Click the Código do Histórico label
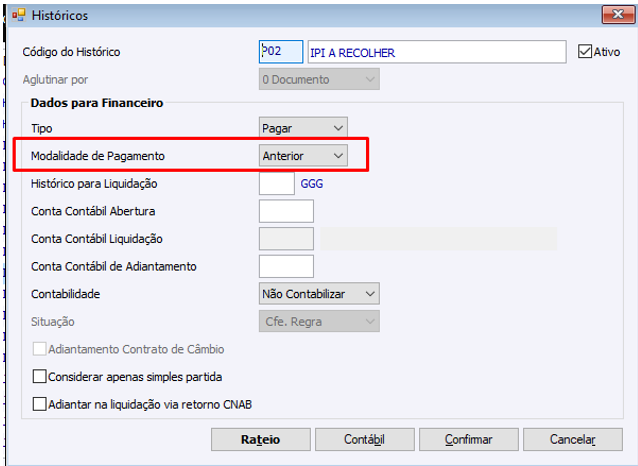The image size is (638, 466). 71,52
